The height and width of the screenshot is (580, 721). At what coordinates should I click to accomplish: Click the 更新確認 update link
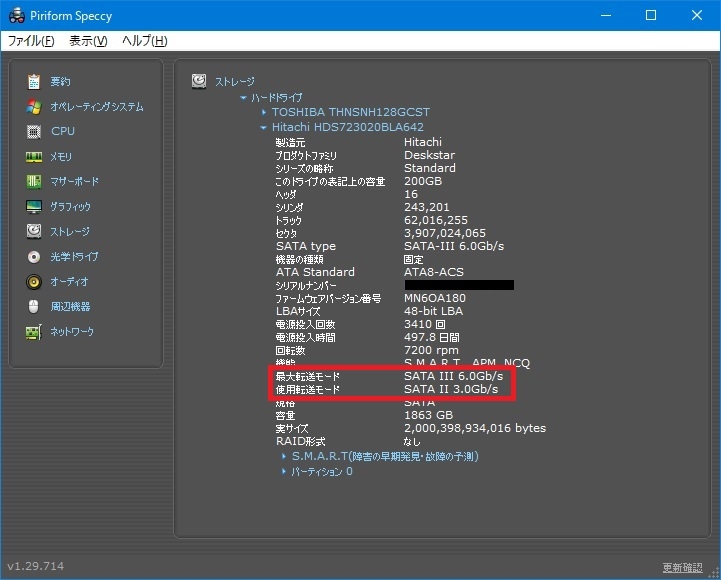point(682,567)
